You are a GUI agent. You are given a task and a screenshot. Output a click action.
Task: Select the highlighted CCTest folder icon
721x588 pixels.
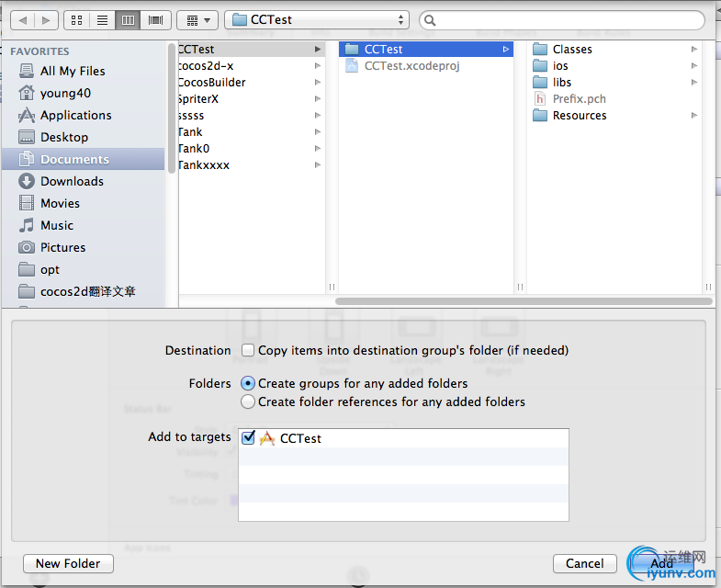[352, 50]
